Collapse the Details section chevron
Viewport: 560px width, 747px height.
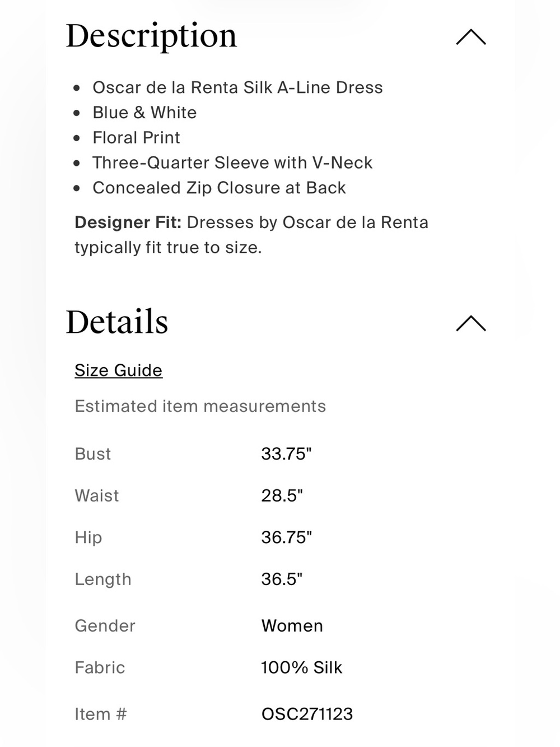pyautogui.click(x=471, y=323)
